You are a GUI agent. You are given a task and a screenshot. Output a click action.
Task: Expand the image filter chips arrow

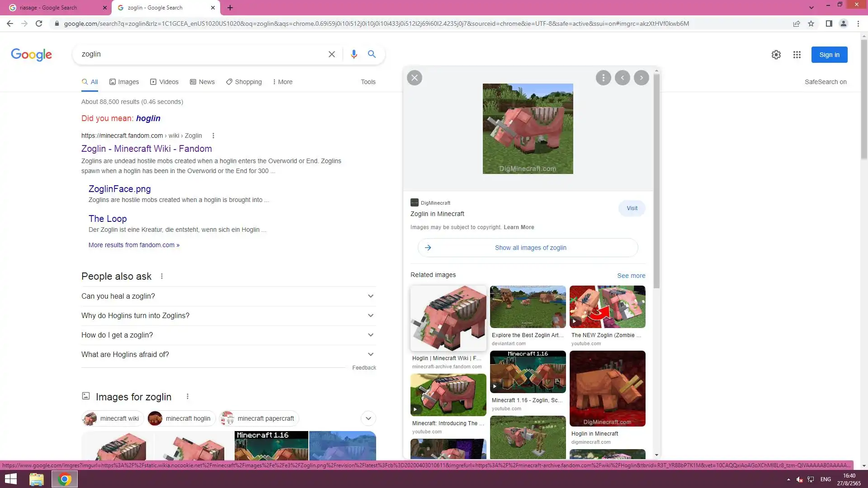tap(368, 418)
